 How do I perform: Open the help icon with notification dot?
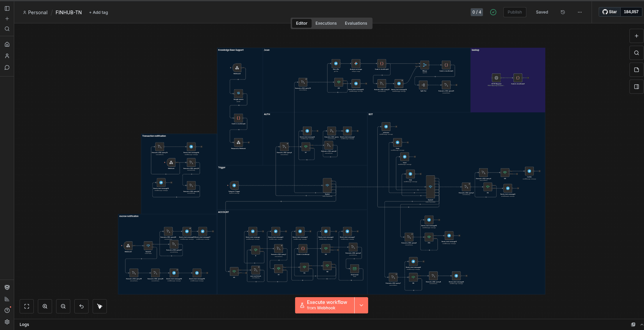pyautogui.click(x=7, y=310)
